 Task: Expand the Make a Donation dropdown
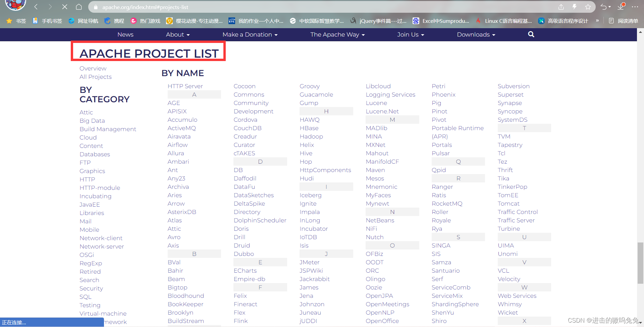[x=250, y=35]
